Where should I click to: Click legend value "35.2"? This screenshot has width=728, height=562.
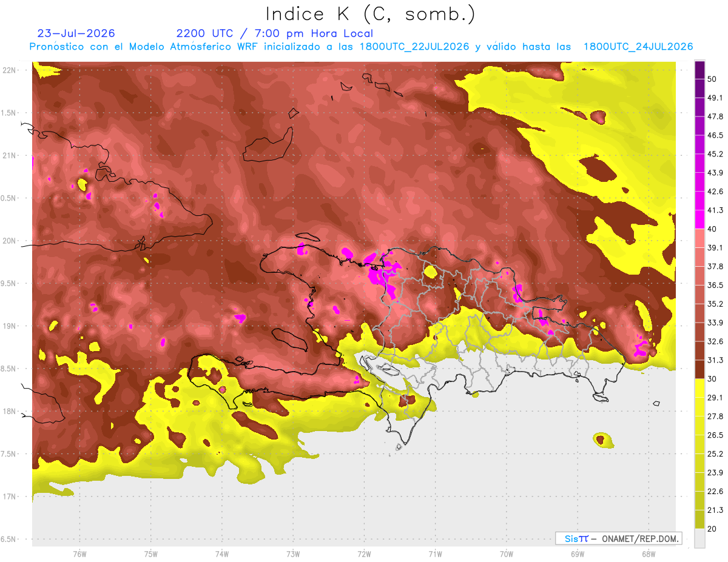tap(715, 304)
